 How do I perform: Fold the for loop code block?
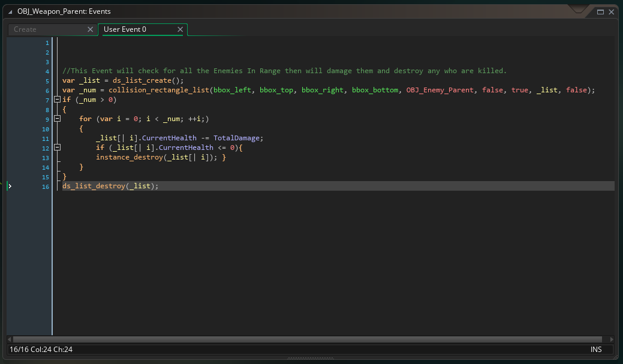58,119
